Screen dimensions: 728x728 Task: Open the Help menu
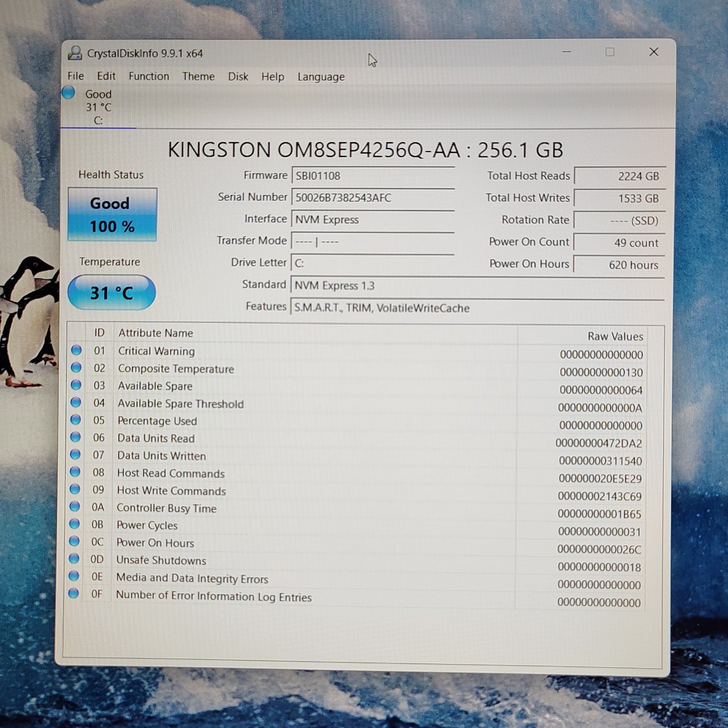[x=273, y=77]
